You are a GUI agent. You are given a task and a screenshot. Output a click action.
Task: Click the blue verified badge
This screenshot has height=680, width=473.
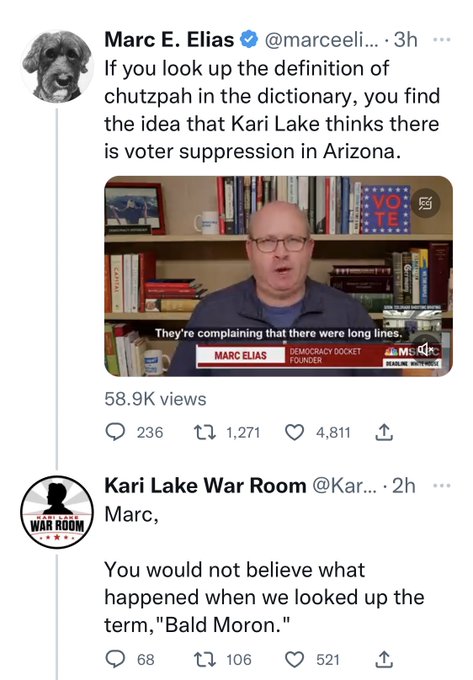[249, 40]
